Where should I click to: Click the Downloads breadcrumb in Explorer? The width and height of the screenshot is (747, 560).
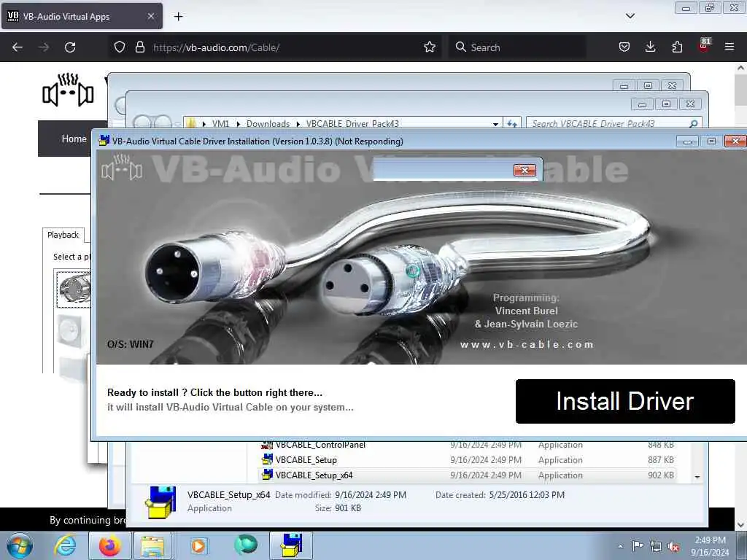point(268,123)
